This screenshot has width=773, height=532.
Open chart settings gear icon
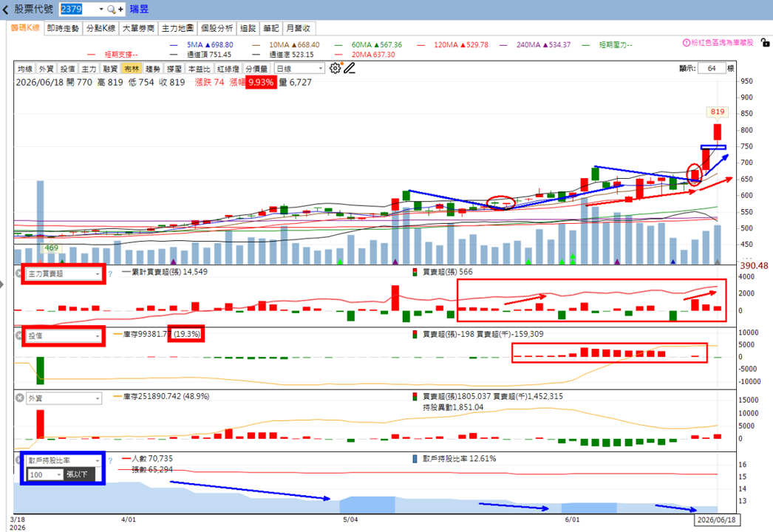click(336, 68)
